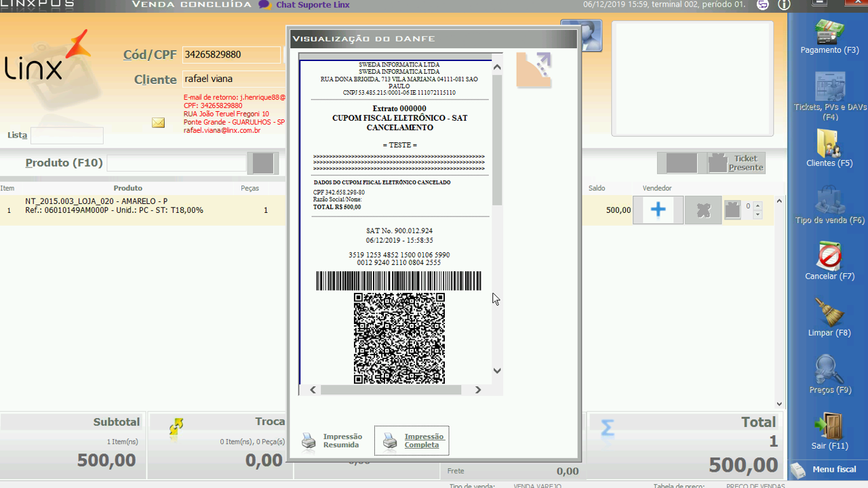The width and height of the screenshot is (868, 488).
Task: Click item list scroll up arrow
Action: click(x=779, y=201)
